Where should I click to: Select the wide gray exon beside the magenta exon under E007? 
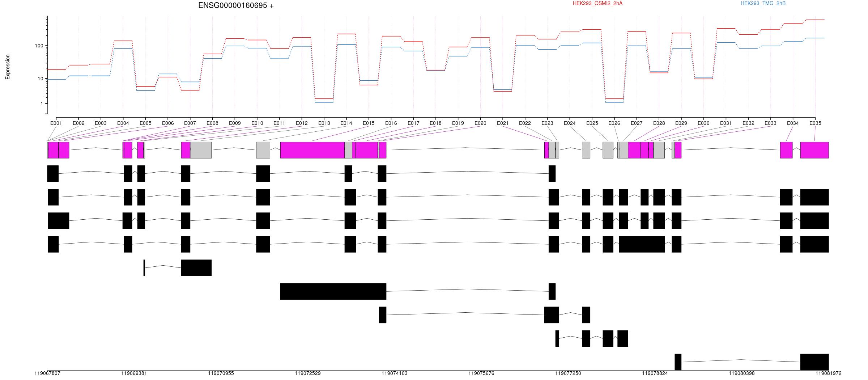(x=201, y=150)
